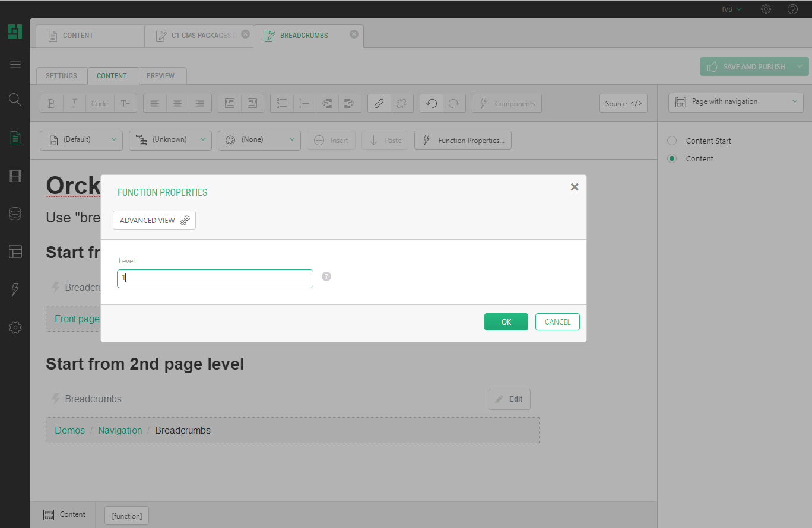Click the Advanced View button

click(x=154, y=220)
